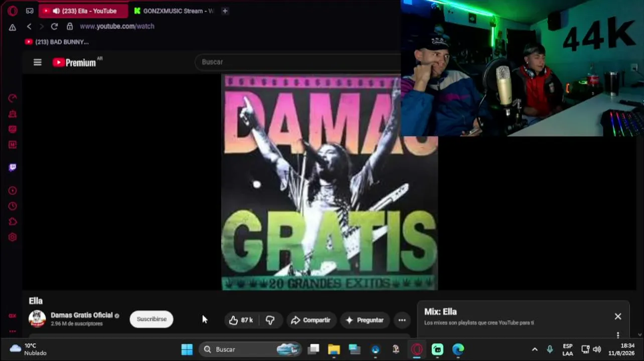This screenshot has height=361, width=644.
Task: Open the 10°C Nublado weather widget
Action: click(28, 349)
